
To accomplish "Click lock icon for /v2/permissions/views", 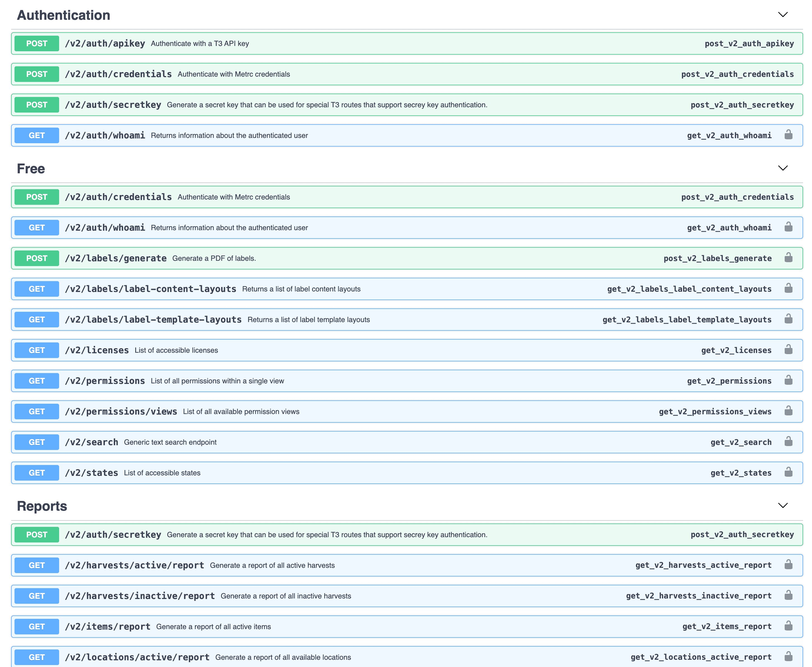I will pos(788,411).
